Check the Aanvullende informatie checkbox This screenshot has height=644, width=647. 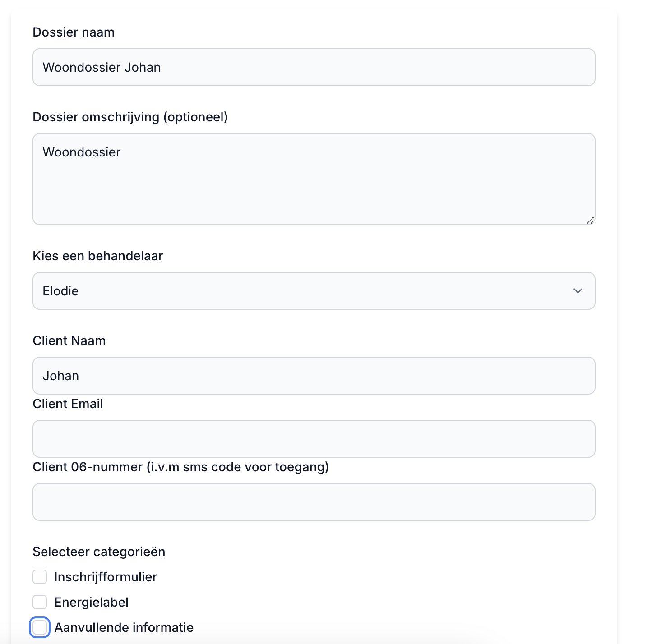[x=40, y=627]
